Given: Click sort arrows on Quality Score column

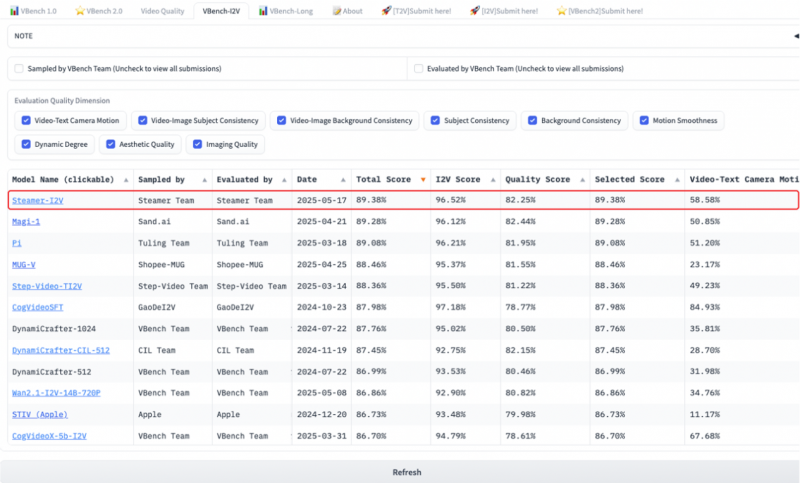Looking at the screenshot, I should click(582, 180).
